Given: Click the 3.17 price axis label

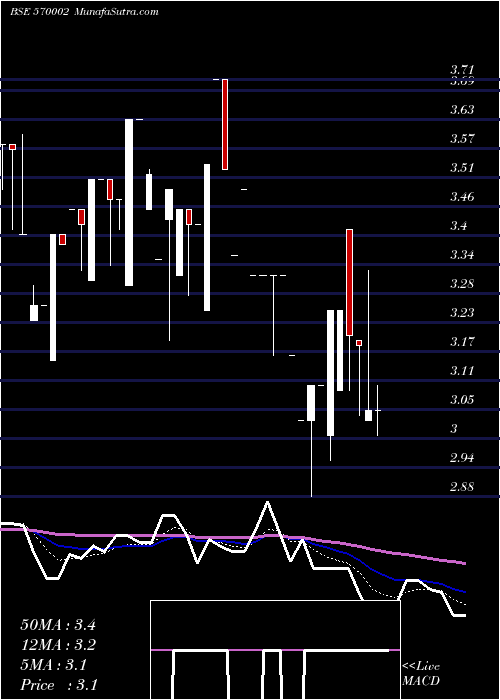Looking at the screenshot, I should tap(462, 342).
